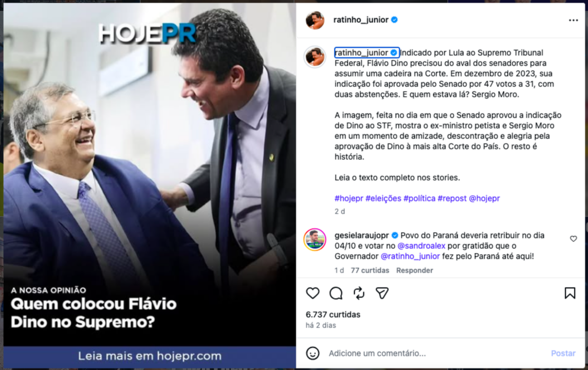Open the #hojepr hashtag link

[349, 198]
